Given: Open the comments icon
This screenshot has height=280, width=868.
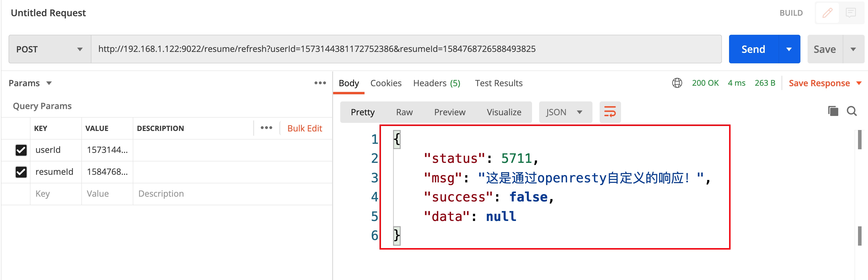Looking at the screenshot, I should click(x=850, y=13).
